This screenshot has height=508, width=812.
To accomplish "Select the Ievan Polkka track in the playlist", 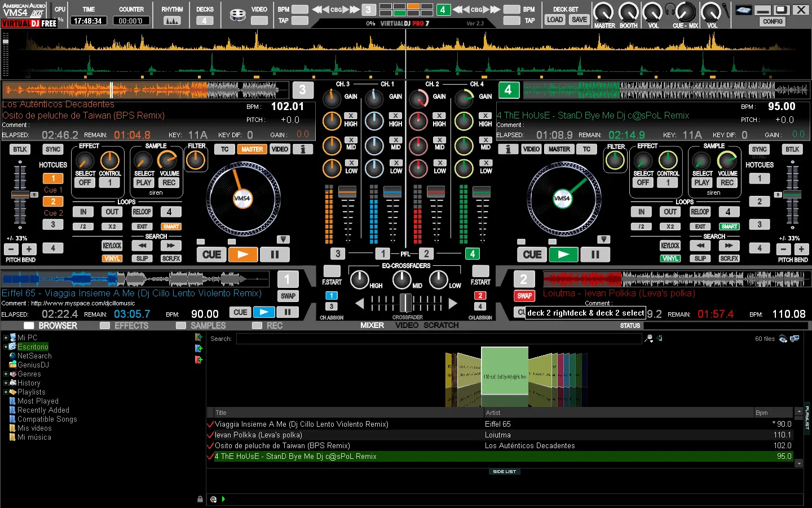I will pyautogui.click(x=282, y=435).
